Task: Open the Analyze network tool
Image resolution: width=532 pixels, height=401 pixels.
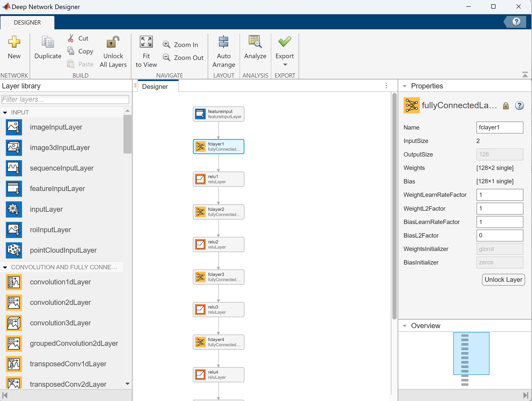Action: [255, 42]
